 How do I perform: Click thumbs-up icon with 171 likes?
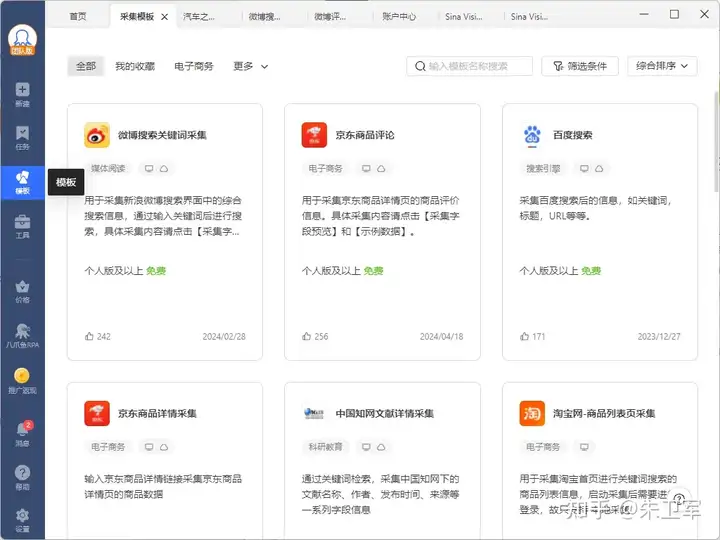tap(524, 337)
